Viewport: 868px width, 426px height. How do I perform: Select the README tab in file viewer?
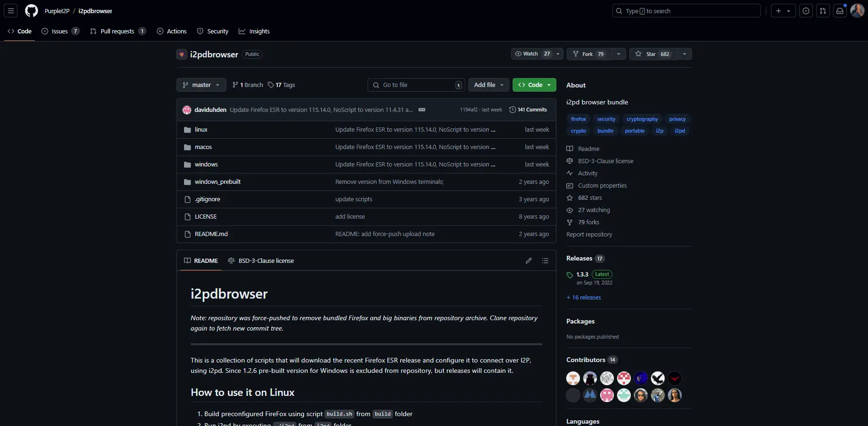click(201, 260)
